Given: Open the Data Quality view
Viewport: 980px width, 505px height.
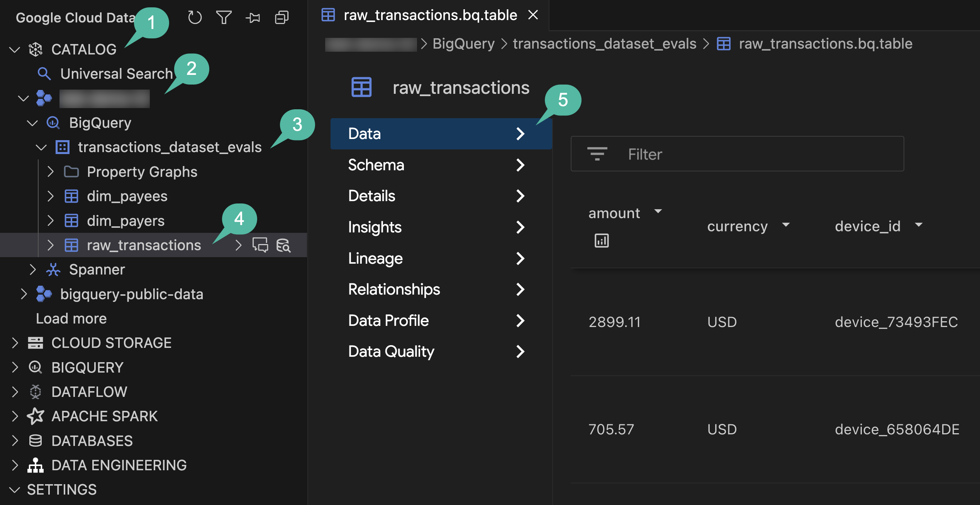Looking at the screenshot, I should (x=441, y=351).
